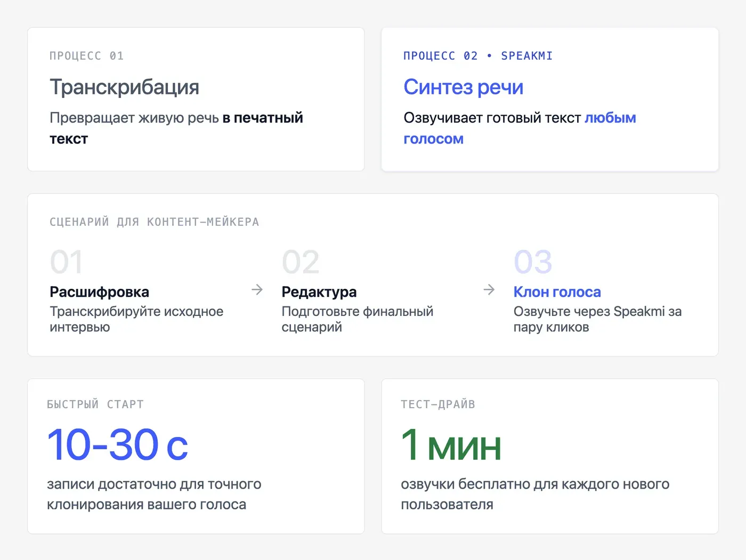Click the "БЫСТРЫЙ СТАРТ" caption

click(x=95, y=404)
